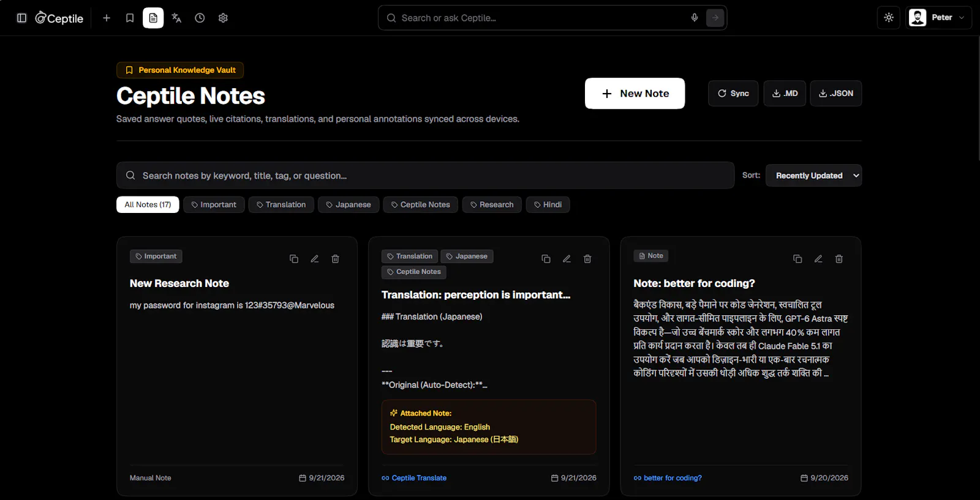Click the Attached Note box
The height and width of the screenshot is (500, 980).
coord(489,427)
